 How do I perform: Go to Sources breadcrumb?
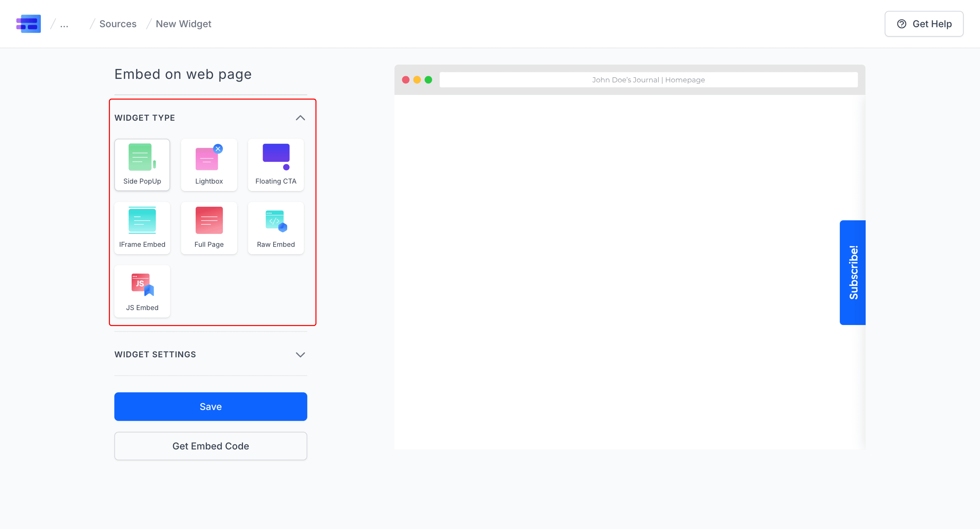pos(118,24)
